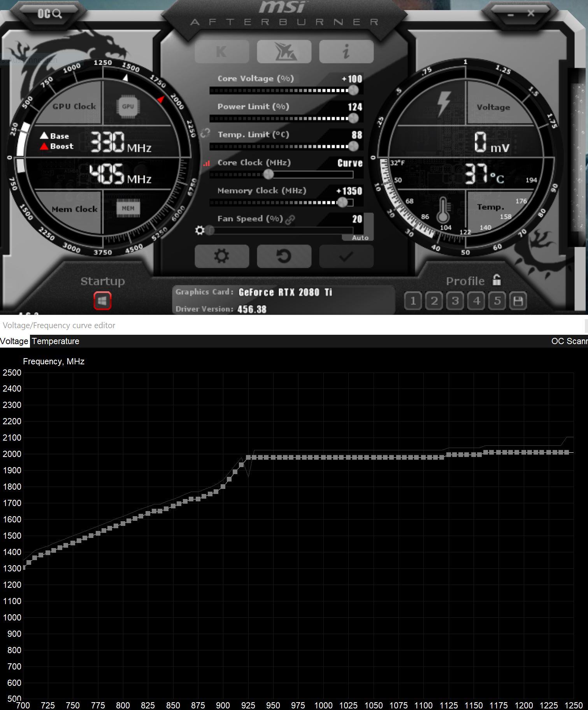Click Memory Clock value +1350
Image resolution: width=588 pixels, height=710 pixels.
click(349, 191)
